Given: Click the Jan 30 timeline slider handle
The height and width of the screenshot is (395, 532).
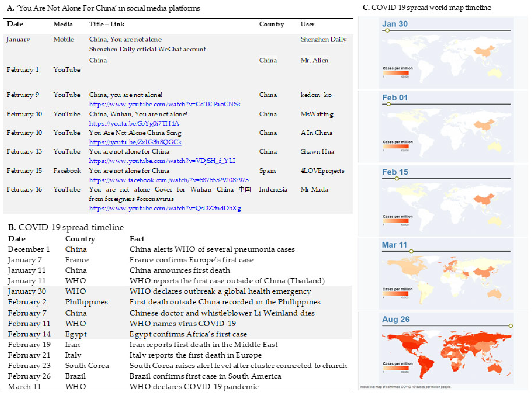Looking at the screenshot, I should tap(387, 31).
